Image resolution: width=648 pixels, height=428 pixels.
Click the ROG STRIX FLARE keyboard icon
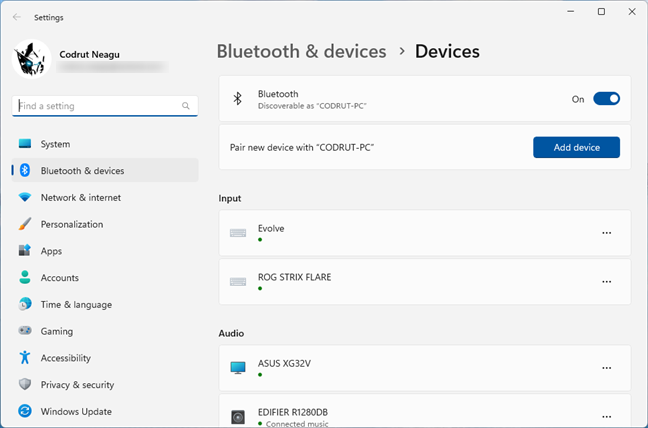tap(238, 282)
